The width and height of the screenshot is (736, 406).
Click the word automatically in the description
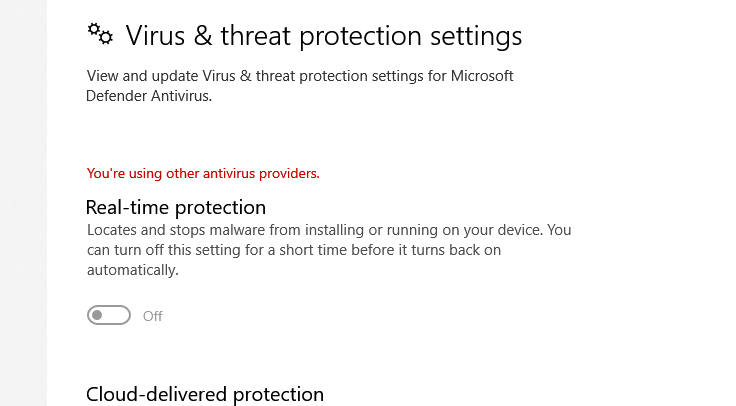[132, 270]
